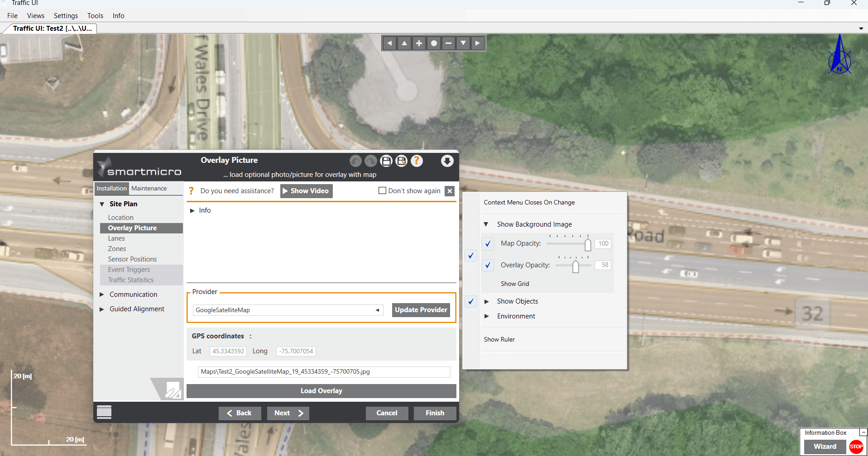Zoom out with minus map button
Image resolution: width=868 pixels, height=456 pixels.
click(448, 43)
